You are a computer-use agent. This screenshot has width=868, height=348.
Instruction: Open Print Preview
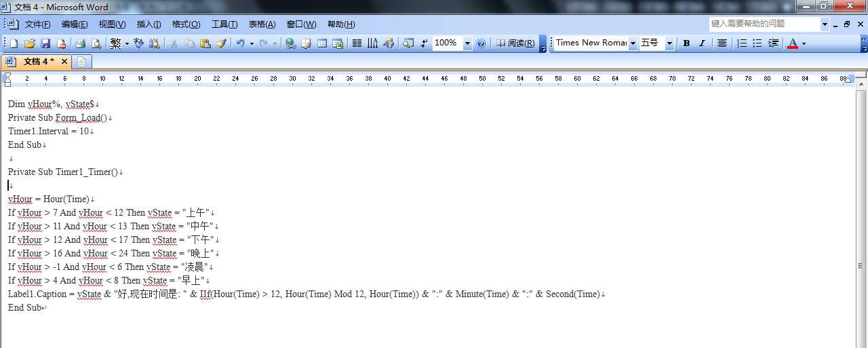click(96, 43)
